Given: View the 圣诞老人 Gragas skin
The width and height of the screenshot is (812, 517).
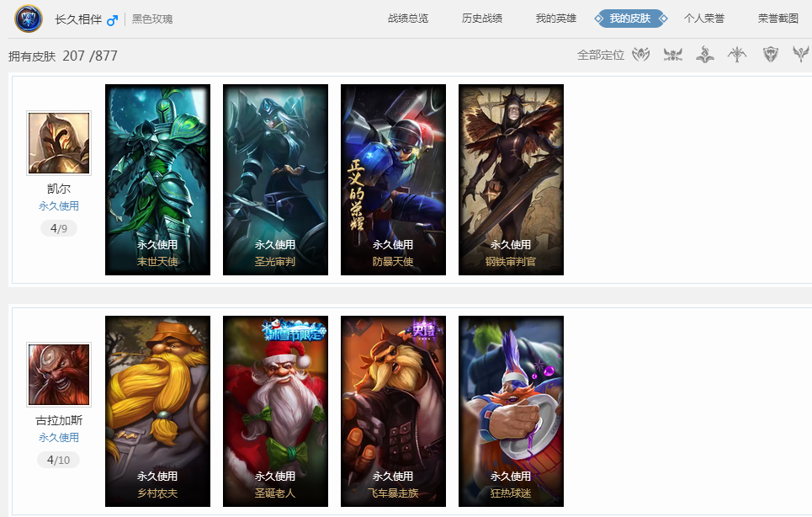Looking at the screenshot, I should 275,411.
